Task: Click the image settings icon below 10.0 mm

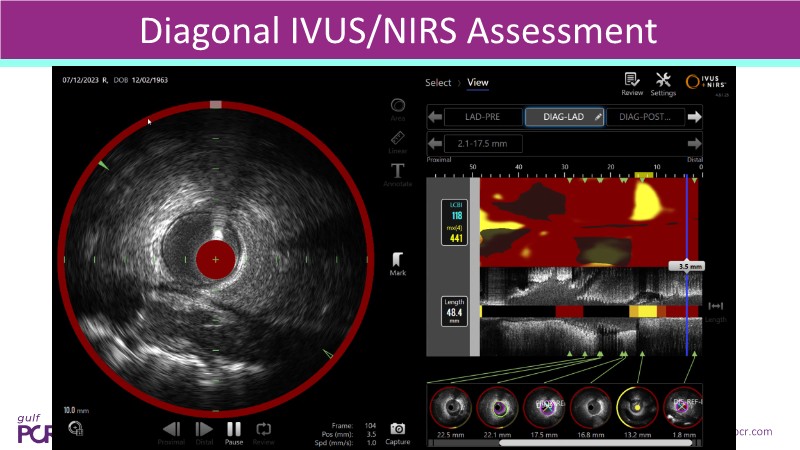Action: coord(75,428)
